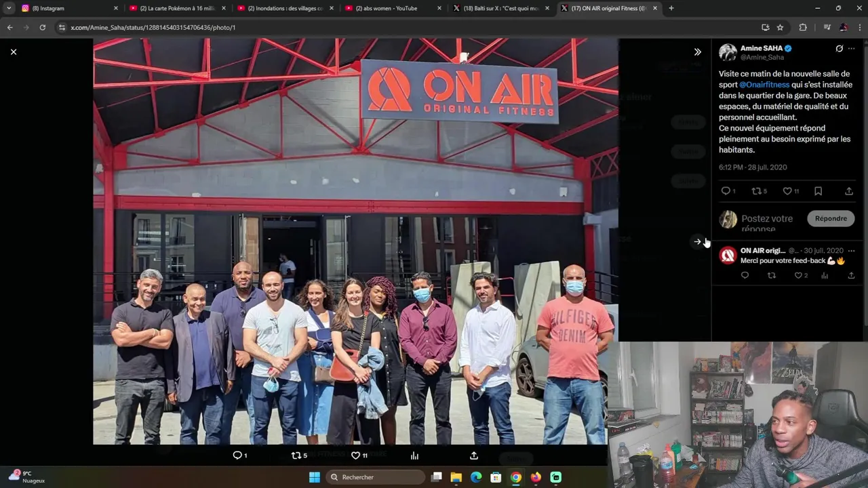This screenshot has width=868, height=488.
Task: Reply to the ON AIR comment
Action: pyautogui.click(x=745, y=275)
